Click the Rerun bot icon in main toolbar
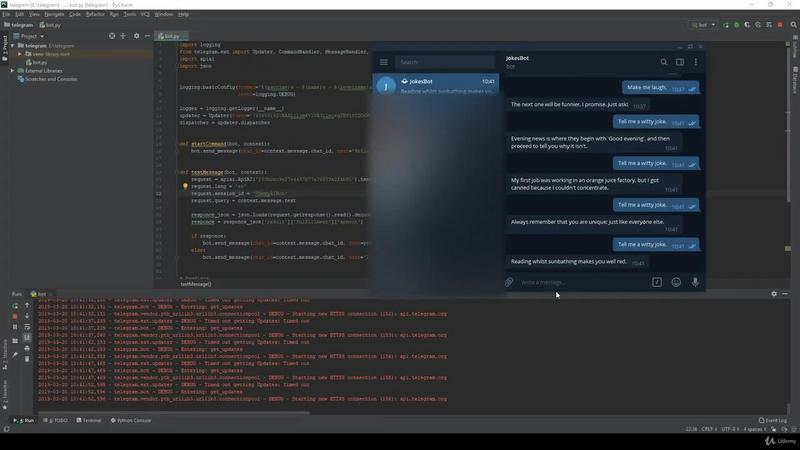This screenshot has width=800, height=450. point(726,25)
